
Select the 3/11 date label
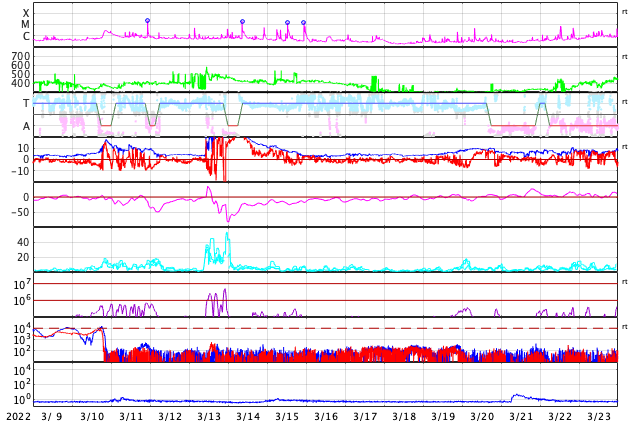click(131, 417)
